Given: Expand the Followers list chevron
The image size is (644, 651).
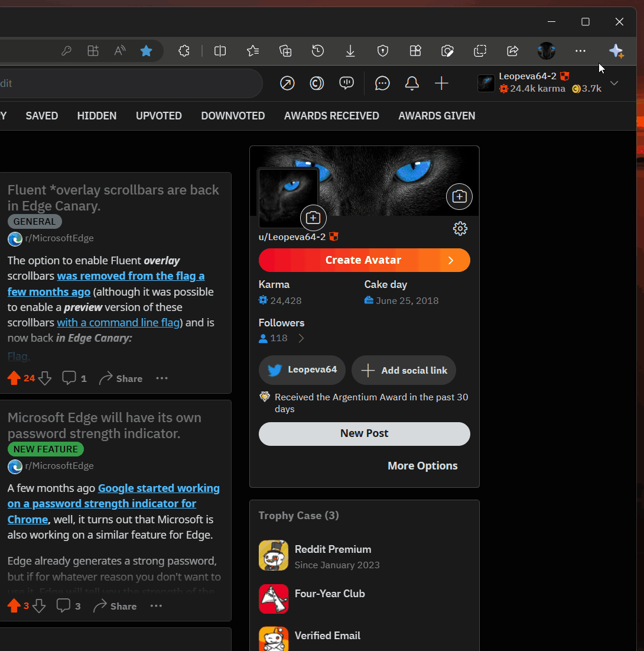Looking at the screenshot, I should [x=301, y=339].
